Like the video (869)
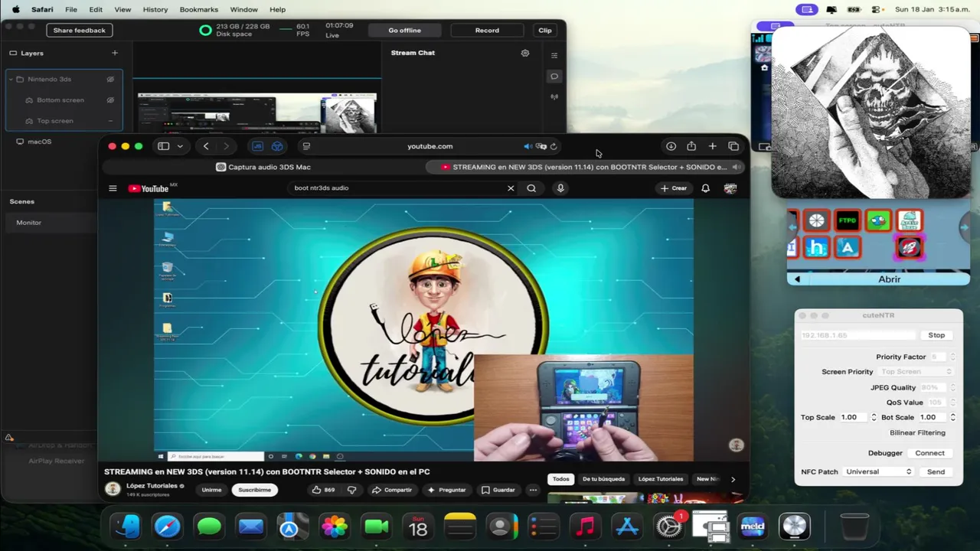980x551 pixels. (x=323, y=490)
